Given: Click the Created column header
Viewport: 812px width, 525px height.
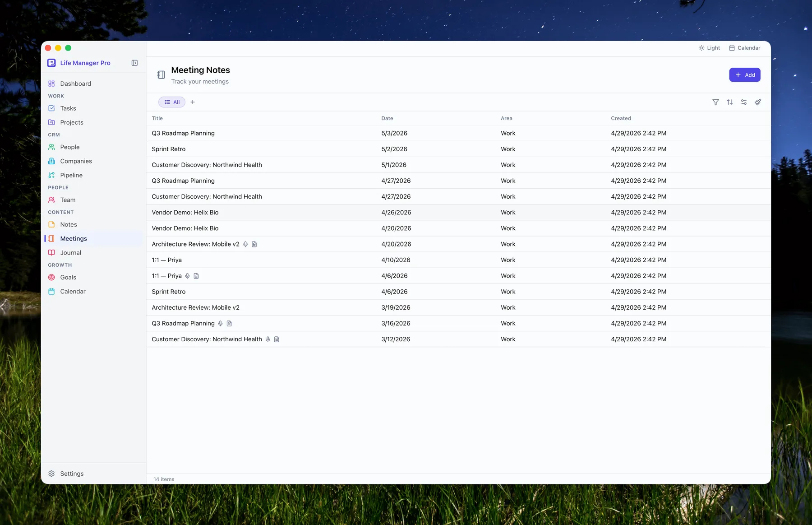Looking at the screenshot, I should pyautogui.click(x=621, y=118).
